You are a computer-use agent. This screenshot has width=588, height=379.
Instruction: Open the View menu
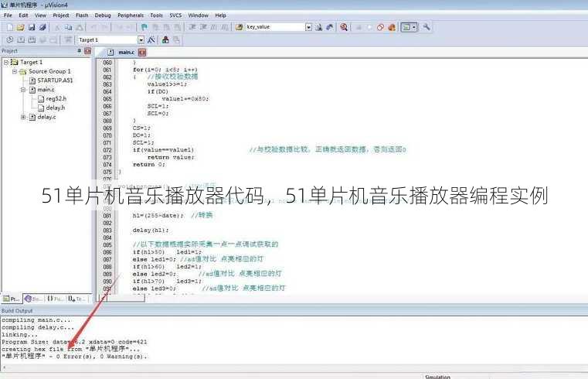click(40, 15)
